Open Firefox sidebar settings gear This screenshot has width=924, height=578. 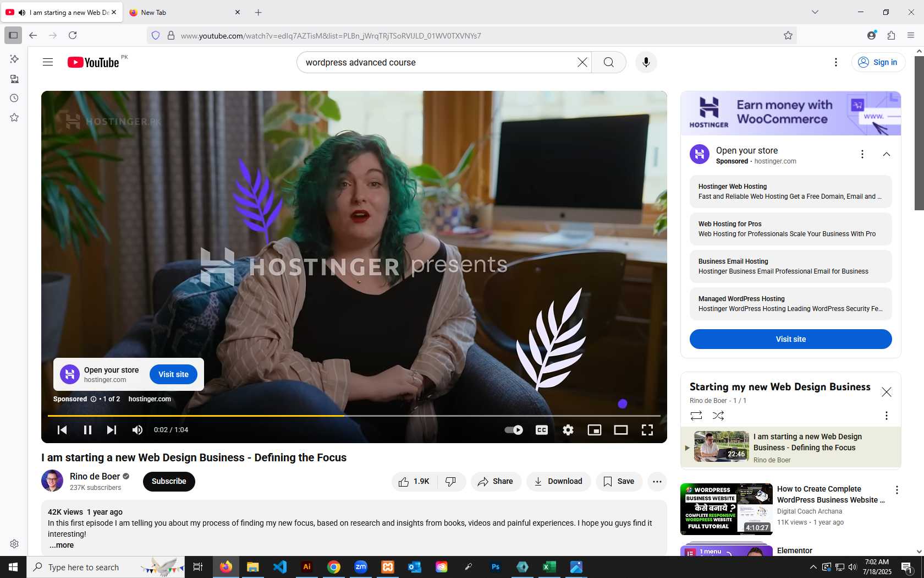pos(14,544)
